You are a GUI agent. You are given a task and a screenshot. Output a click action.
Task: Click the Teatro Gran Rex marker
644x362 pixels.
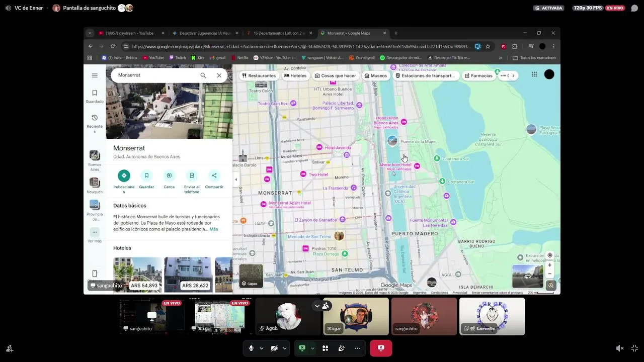point(293,103)
